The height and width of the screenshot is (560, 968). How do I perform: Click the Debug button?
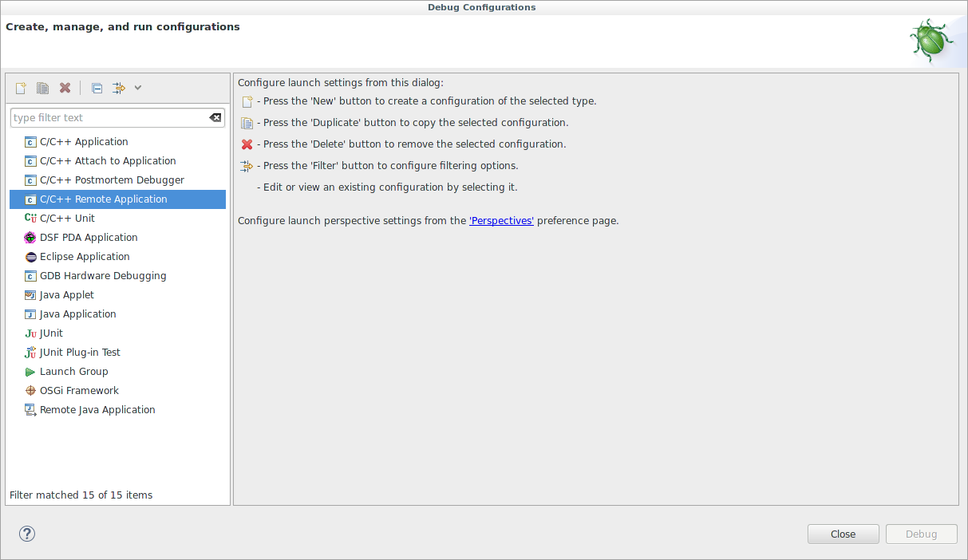[x=921, y=534]
